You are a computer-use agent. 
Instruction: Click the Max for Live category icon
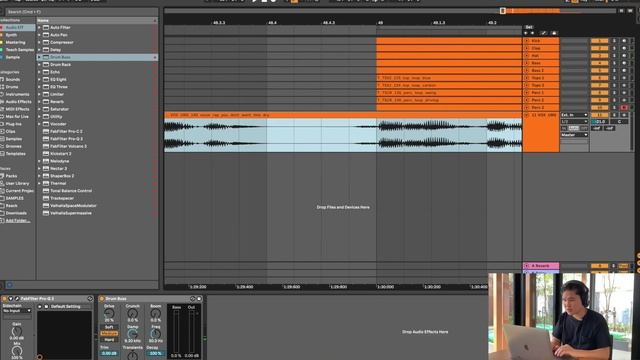pyautogui.click(x=2, y=117)
